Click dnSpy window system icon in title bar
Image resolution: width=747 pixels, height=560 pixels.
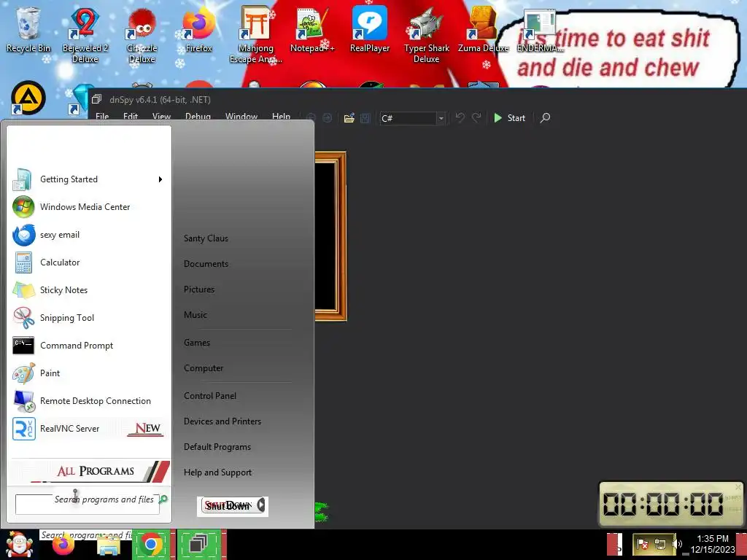[97, 99]
